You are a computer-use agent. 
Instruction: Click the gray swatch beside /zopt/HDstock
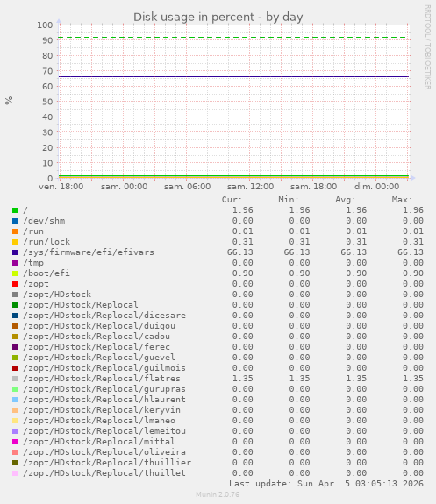tap(15, 295)
